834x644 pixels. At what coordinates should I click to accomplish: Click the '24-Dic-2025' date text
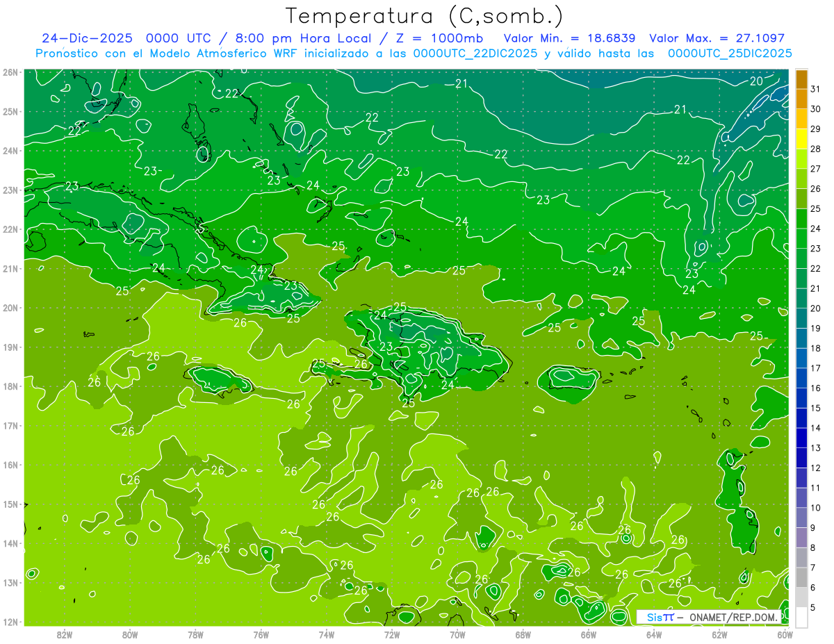[x=88, y=38]
